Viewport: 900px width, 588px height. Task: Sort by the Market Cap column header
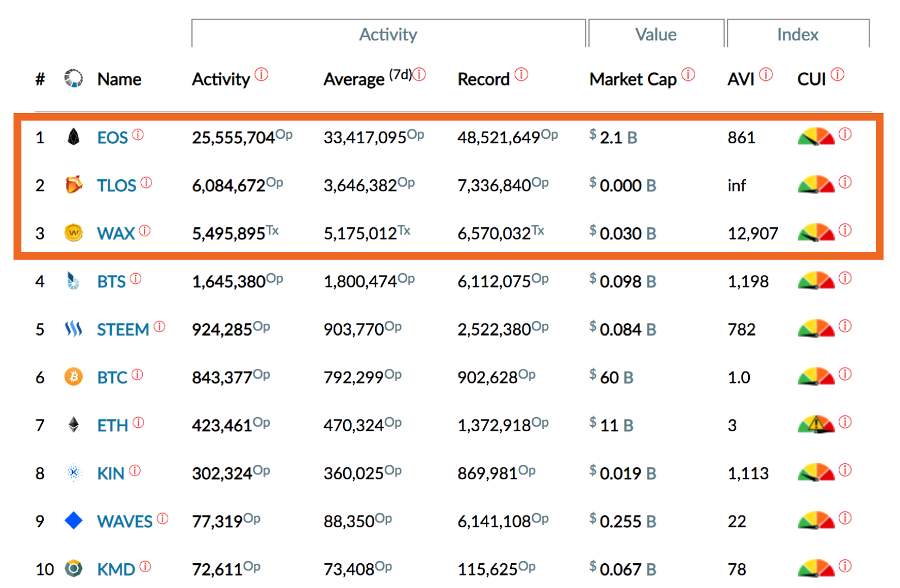click(x=633, y=79)
